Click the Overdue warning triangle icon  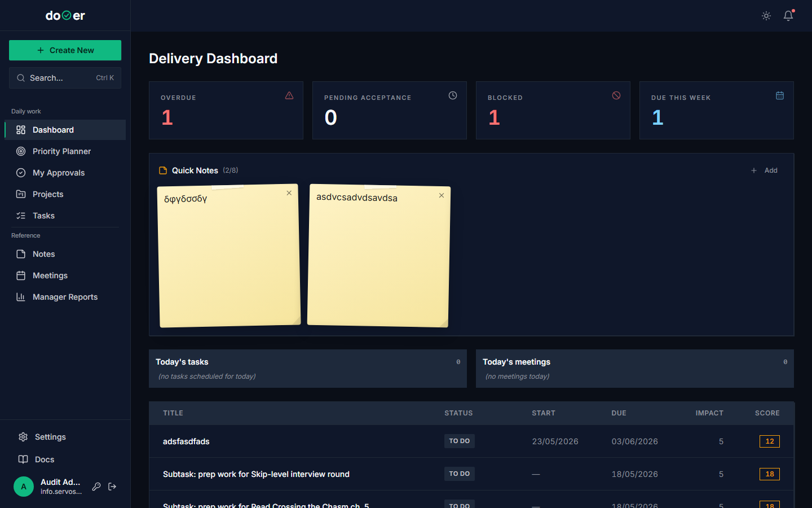tap(289, 95)
